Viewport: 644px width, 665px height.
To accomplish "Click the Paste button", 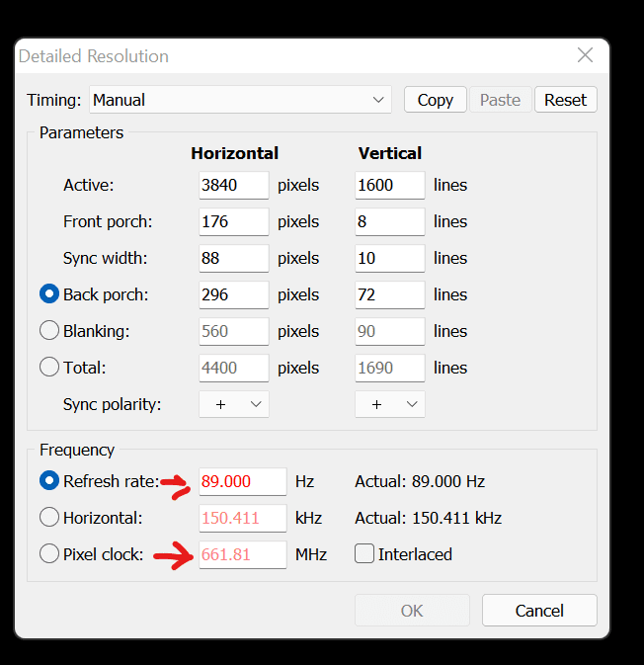I will click(500, 100).
